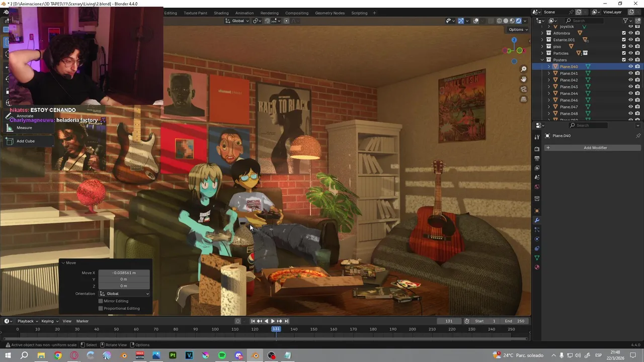The height and width of the screenshot is (362, 644).
Task: Click the pin icon beside Plane.040
Action: coord(638,136)
